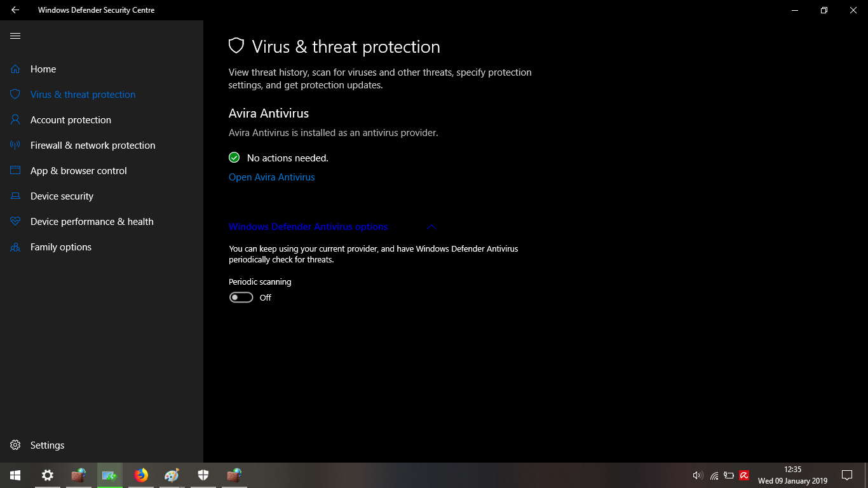Click the battery power tray icon
The height and width of the screenshot is (488, 868).
(x=729, y=475)
